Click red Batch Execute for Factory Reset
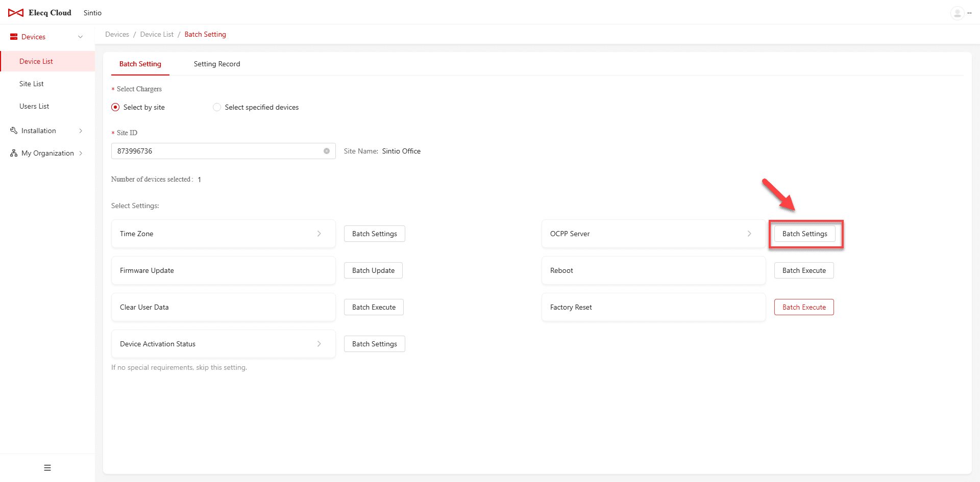The width and height of the screenshot is (980, 482). click(804, 307)
